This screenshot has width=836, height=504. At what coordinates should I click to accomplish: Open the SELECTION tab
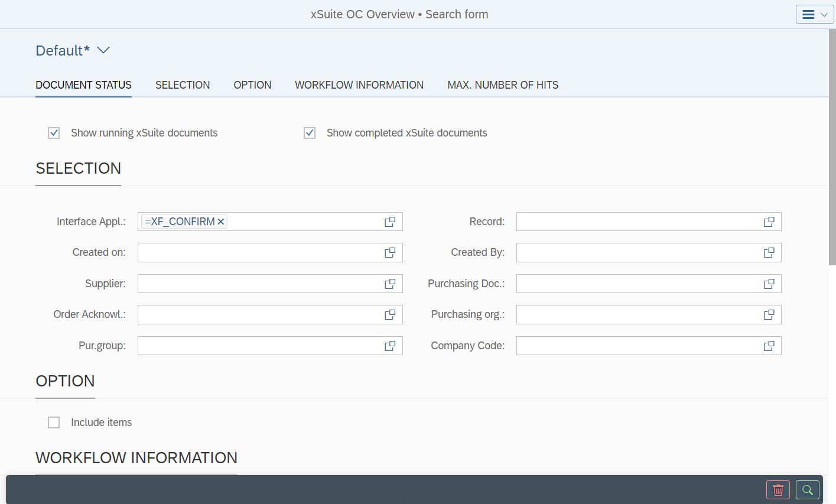183,85
